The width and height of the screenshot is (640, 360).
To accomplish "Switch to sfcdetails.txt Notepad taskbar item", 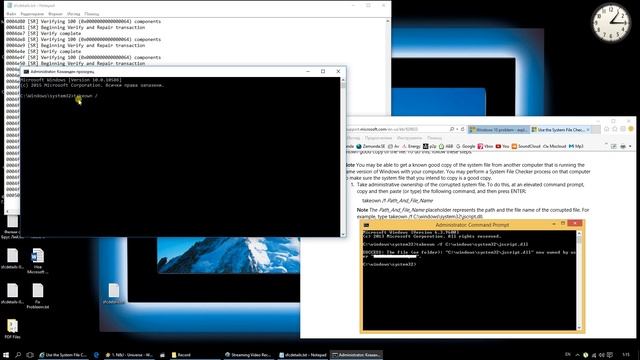I will (302, 355).
